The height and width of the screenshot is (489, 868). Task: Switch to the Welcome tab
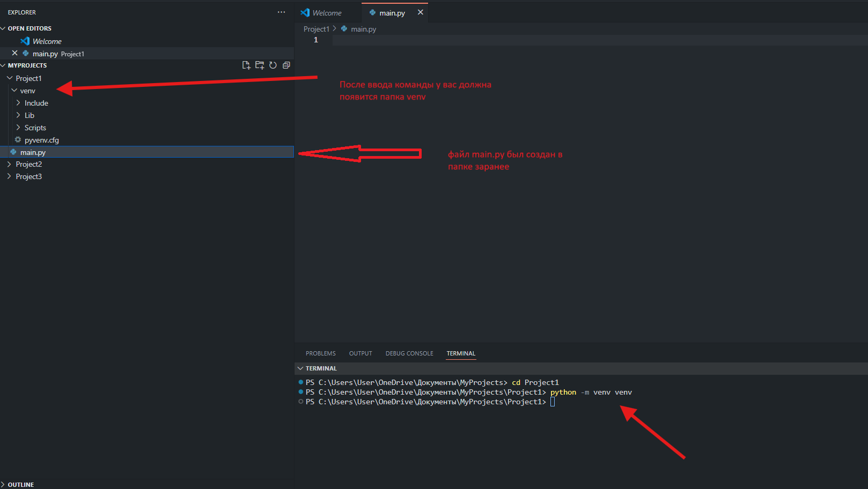point(326,13)
